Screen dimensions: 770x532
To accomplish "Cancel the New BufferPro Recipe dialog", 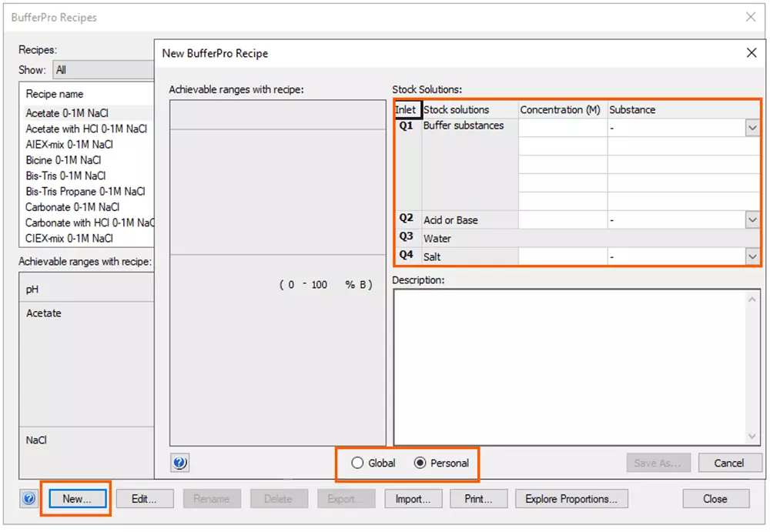I will coord(729,463).
